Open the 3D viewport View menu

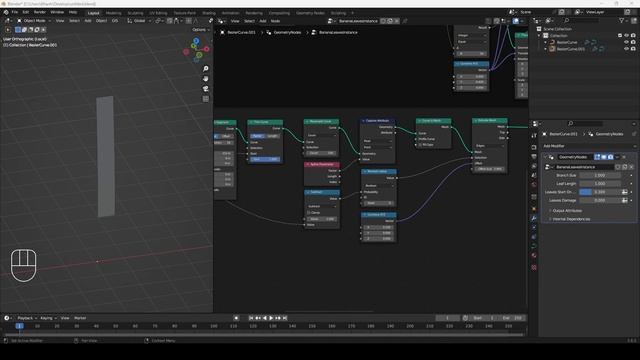point(60,20)
